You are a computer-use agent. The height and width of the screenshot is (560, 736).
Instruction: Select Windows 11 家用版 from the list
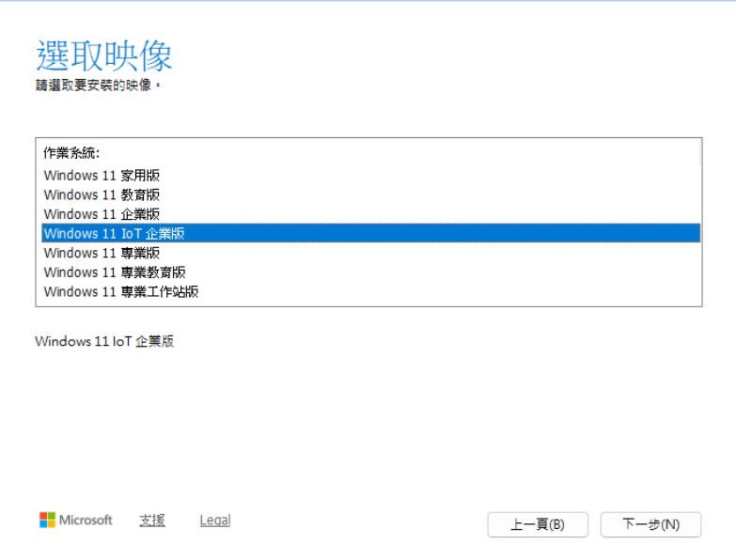pos(102,175)
